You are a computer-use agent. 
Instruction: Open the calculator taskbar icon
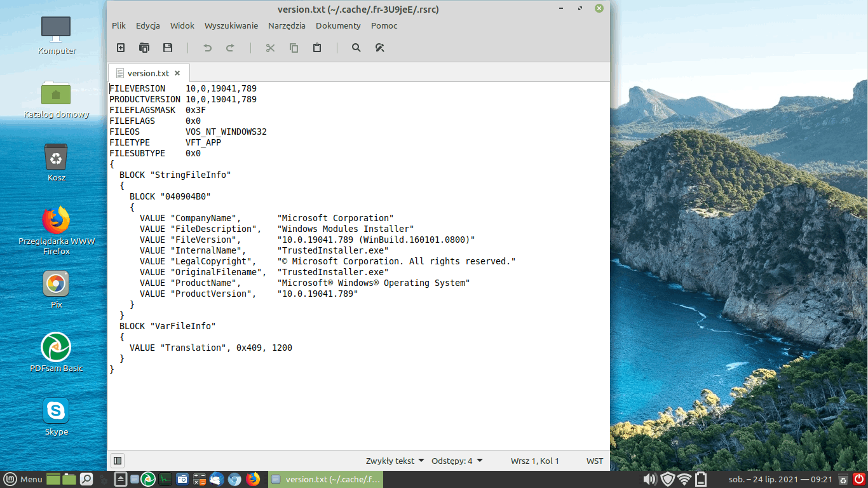coord(200,479)
